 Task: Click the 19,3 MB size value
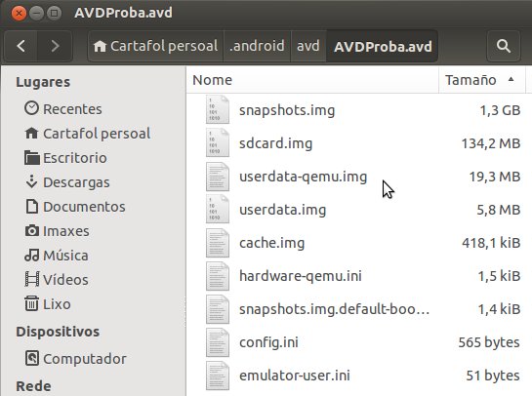[x=495, y=177]
